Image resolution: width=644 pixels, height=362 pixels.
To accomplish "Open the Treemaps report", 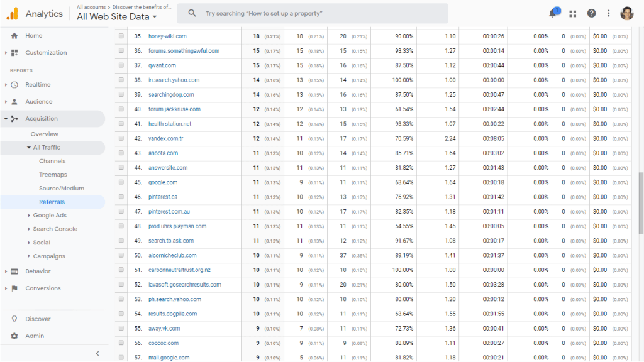I will [x=53, y=175].
